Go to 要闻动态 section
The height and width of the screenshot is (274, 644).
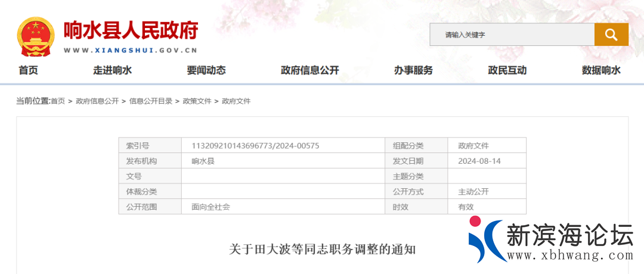coord(206,70)
